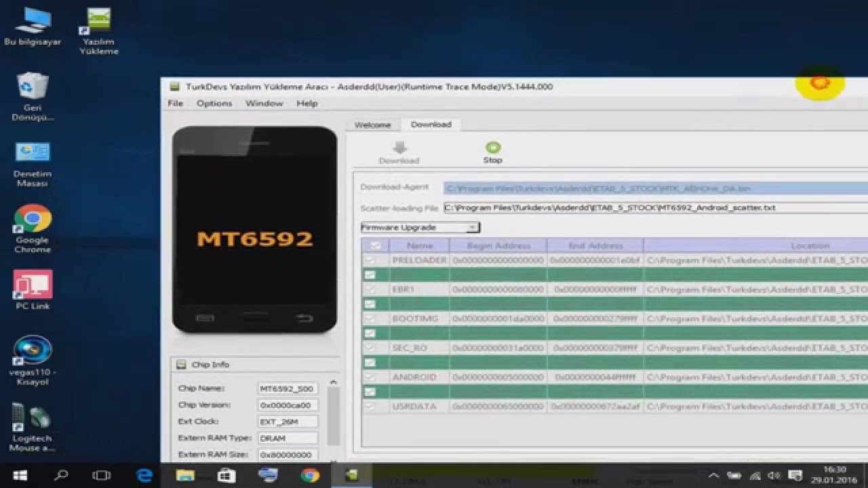Click the Download-Agent path field
This screenshot has height=488, width=868.
coord(656,188)
